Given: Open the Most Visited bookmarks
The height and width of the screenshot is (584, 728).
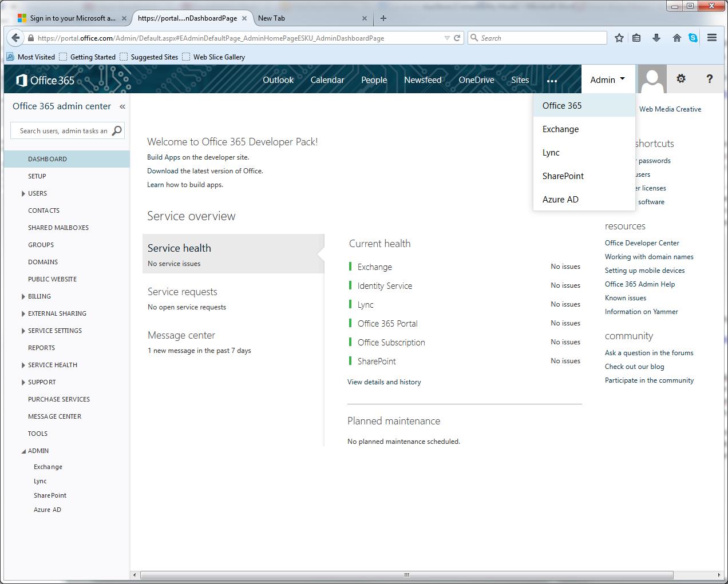Looking at the screenshot, I should point(31,57).
